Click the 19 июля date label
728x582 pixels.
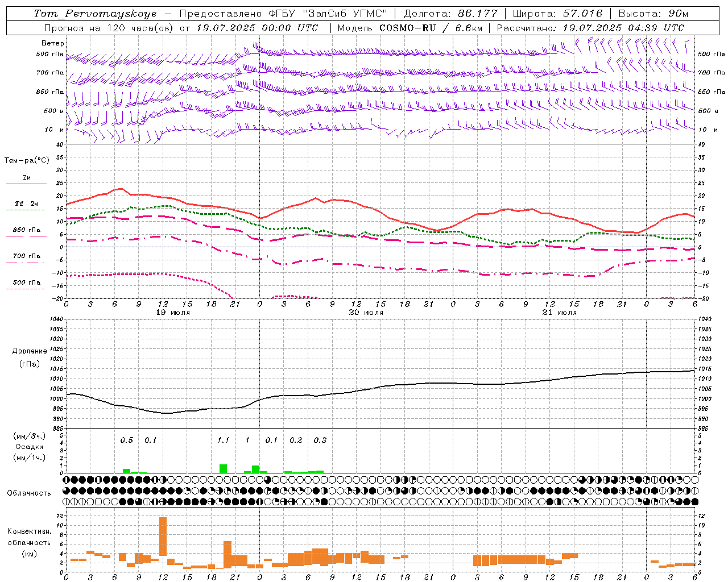pos(173,313)
